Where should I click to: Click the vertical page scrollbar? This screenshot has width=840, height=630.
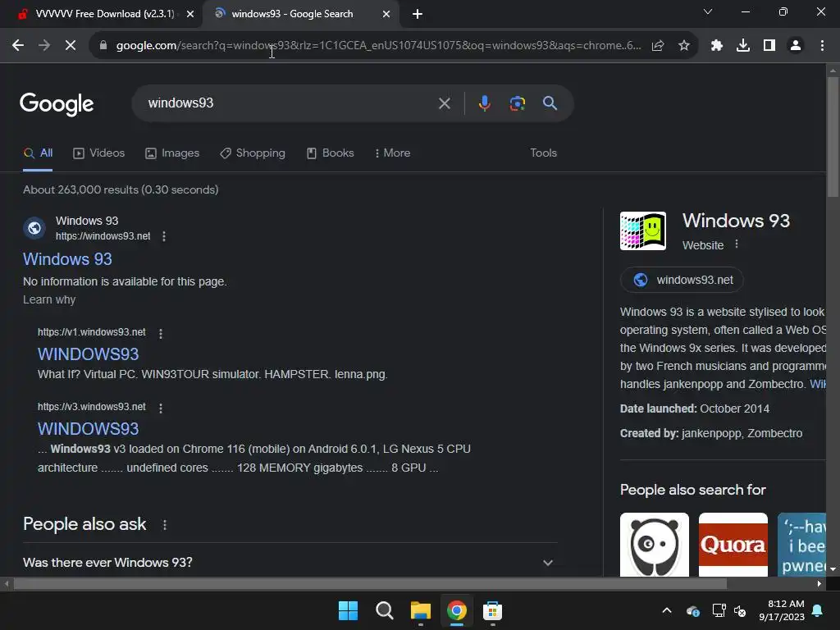tap(833, 137)
